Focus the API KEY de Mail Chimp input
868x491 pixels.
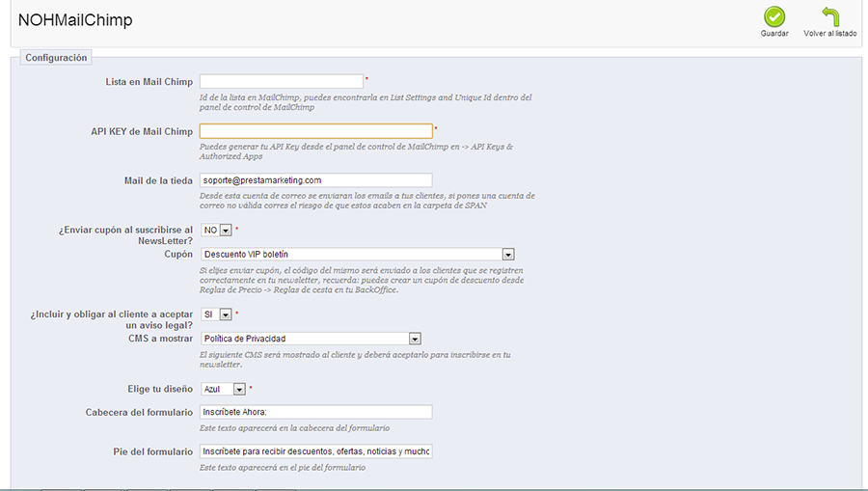coord(316,131)
